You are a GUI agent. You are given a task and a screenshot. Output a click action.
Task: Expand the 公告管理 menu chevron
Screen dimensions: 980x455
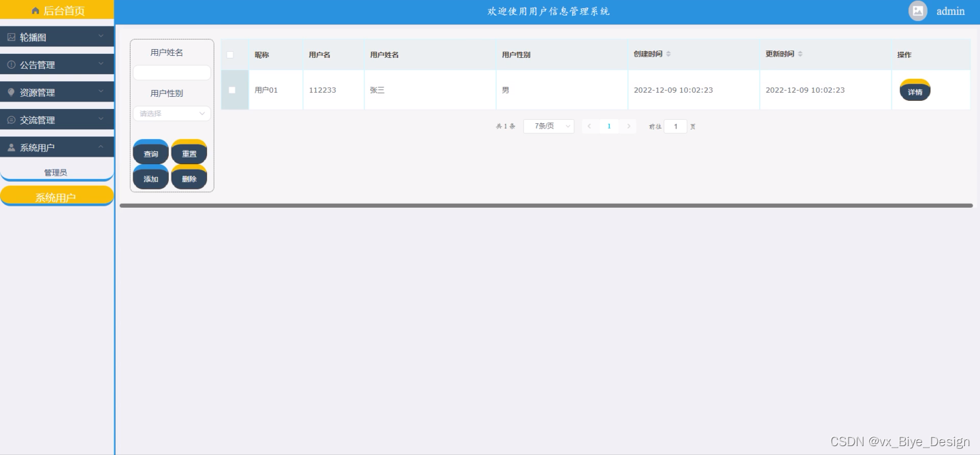(x=101, y=64)
